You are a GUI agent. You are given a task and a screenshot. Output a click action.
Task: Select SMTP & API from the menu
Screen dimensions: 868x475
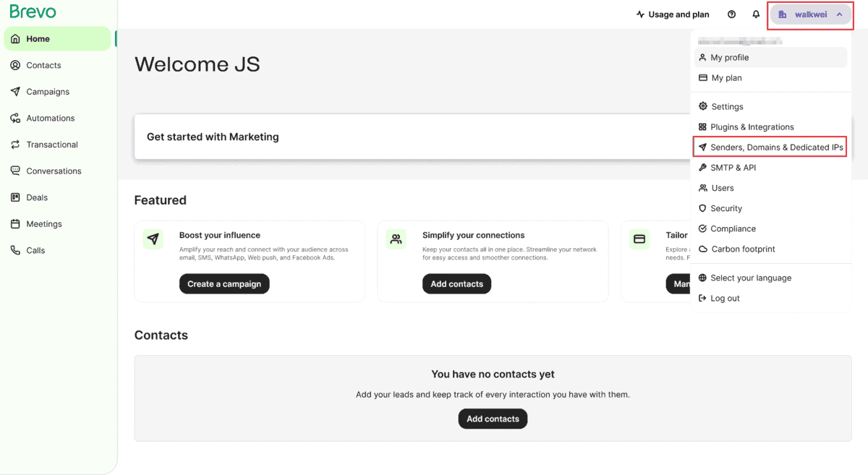pyautogui.click(x=733, y=167)
